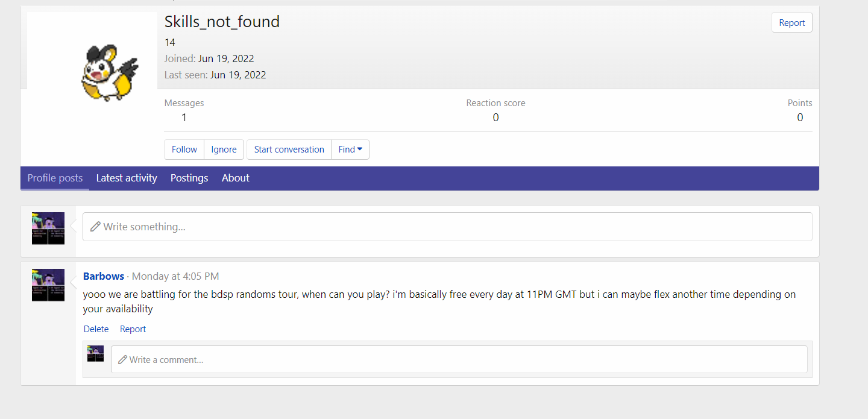Select the About tab

point(235,178)
